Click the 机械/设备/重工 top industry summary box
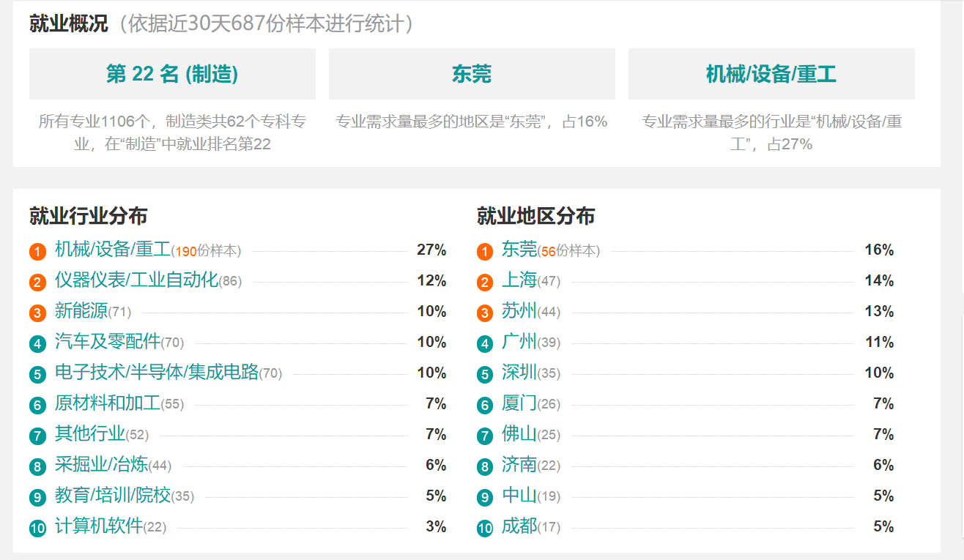The image size is (964, 560). pos(771,74)
